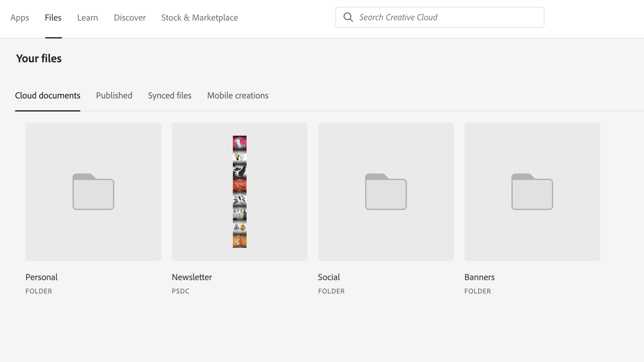Image resolution: width=644 pixels, height=362 pixels.
Task: Click the Personal folder name label
Action: (x=41, y=277)
